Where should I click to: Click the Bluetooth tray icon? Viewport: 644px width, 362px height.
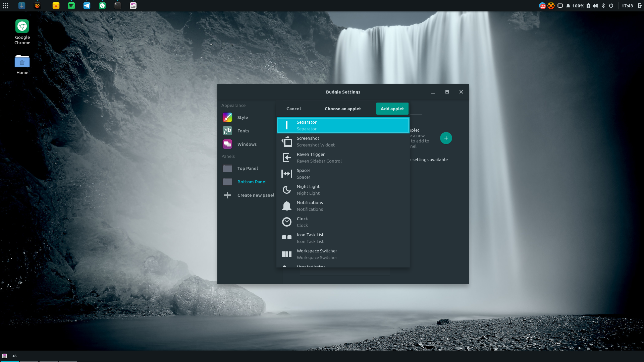point(603,6)
